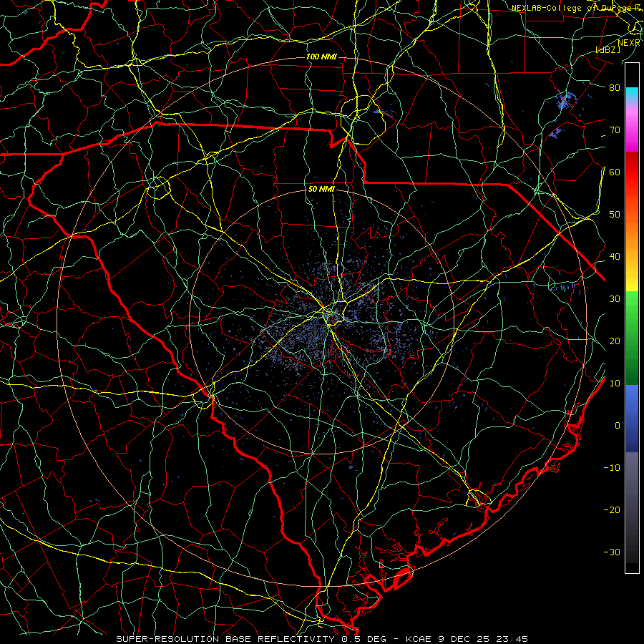Click the 60 value on the dBZ scale
The height and width of the screenshot is (644, 644).
[x=615, y=172]
